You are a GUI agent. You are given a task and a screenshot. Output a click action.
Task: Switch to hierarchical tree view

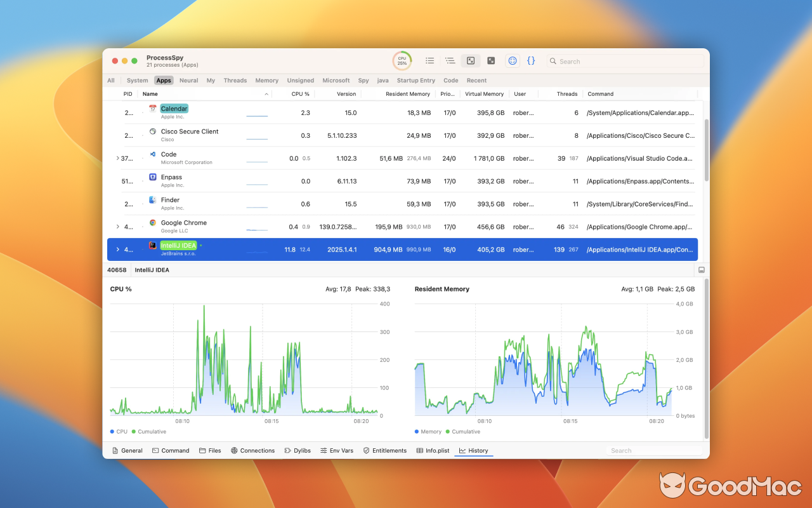click(x=450, y=60)
